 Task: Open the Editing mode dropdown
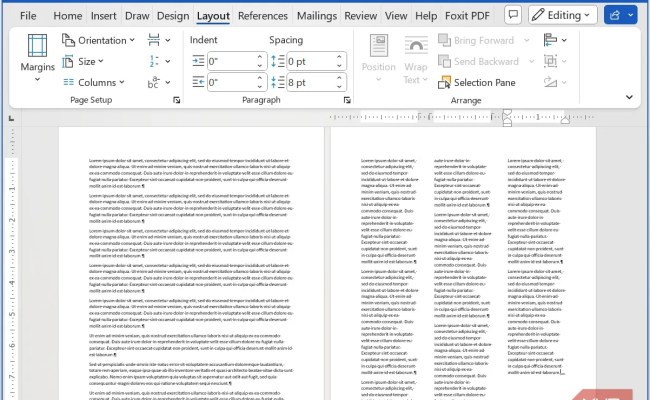coord(563,15)
